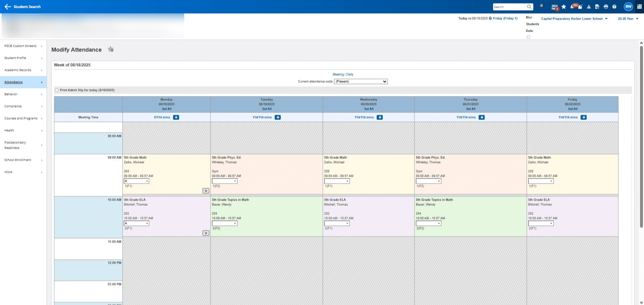Switch to Meeting attendance view link

coord(338,74)
